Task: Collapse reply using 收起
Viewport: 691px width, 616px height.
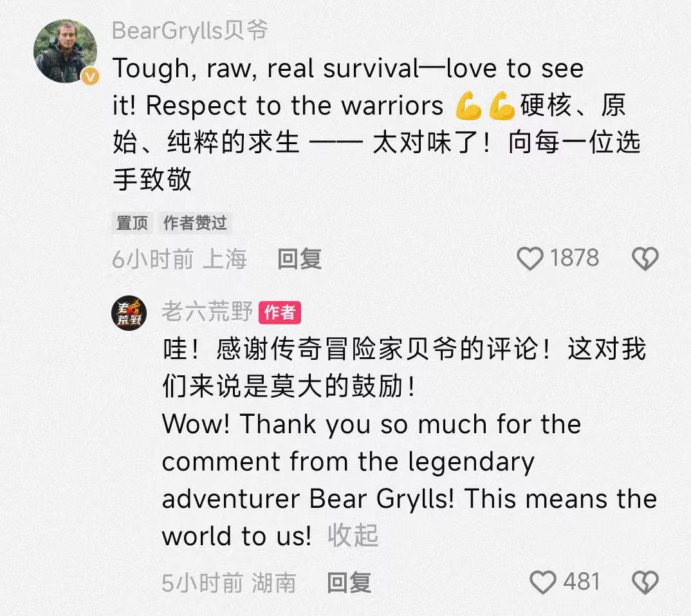Action: point(353,536)
